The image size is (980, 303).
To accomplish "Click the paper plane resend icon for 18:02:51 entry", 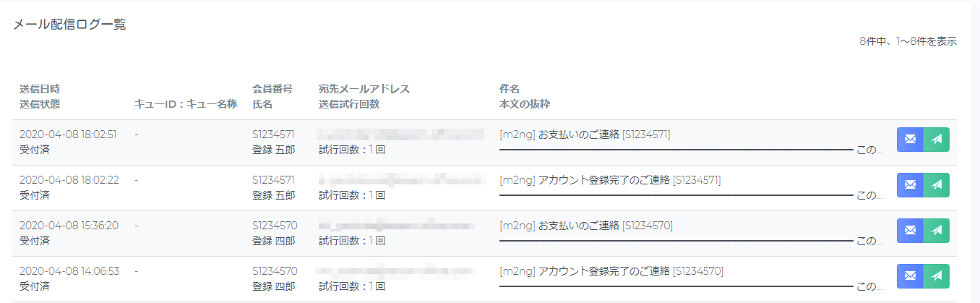I will pos(937,140).
